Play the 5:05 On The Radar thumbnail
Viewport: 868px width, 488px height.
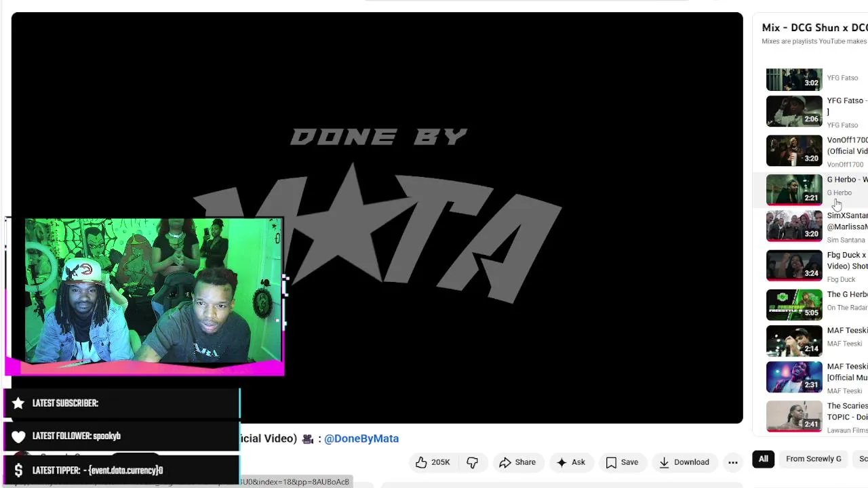[794, 305]
